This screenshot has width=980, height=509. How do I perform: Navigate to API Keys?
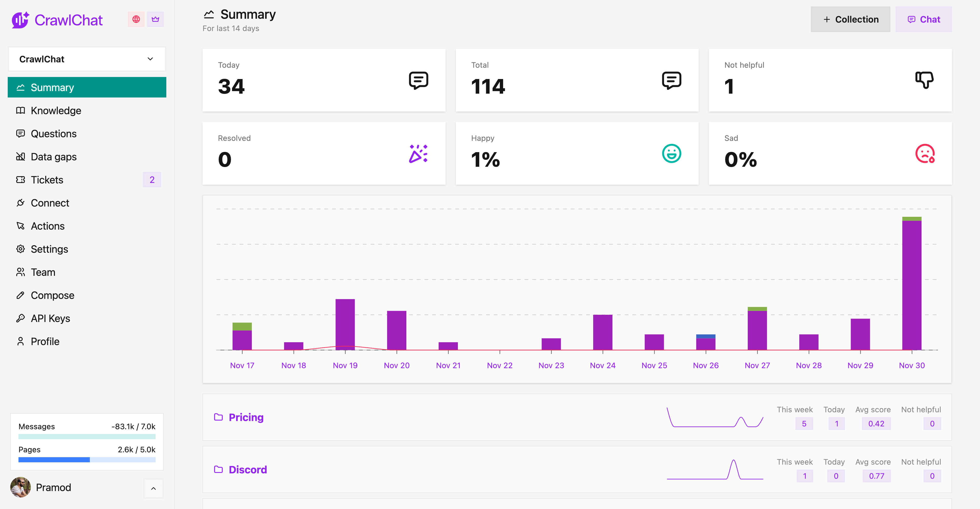(50, 318)
